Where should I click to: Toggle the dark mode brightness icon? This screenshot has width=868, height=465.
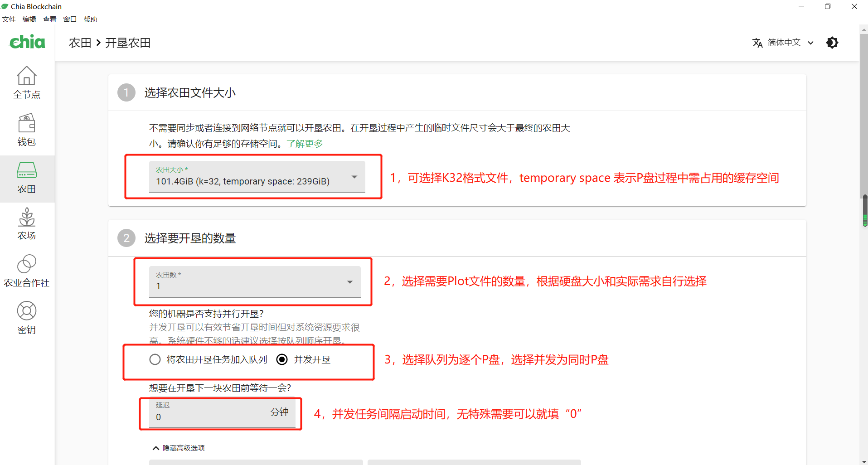[832, 43]
